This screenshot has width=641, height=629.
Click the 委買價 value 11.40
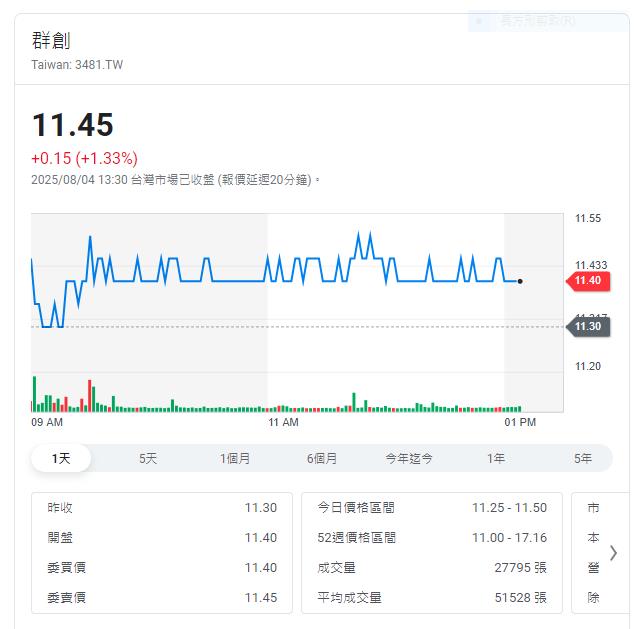[261, 567]
